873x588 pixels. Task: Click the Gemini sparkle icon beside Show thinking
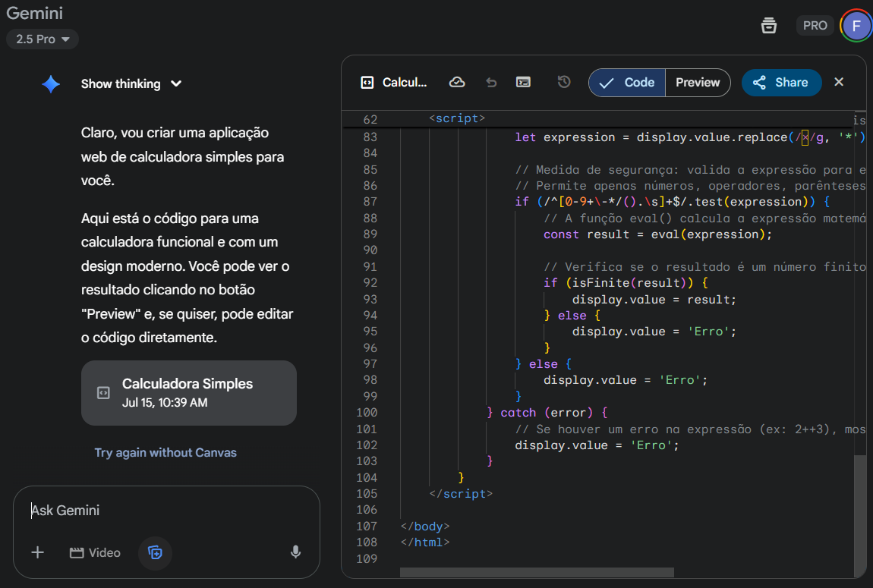pos(51,84)
